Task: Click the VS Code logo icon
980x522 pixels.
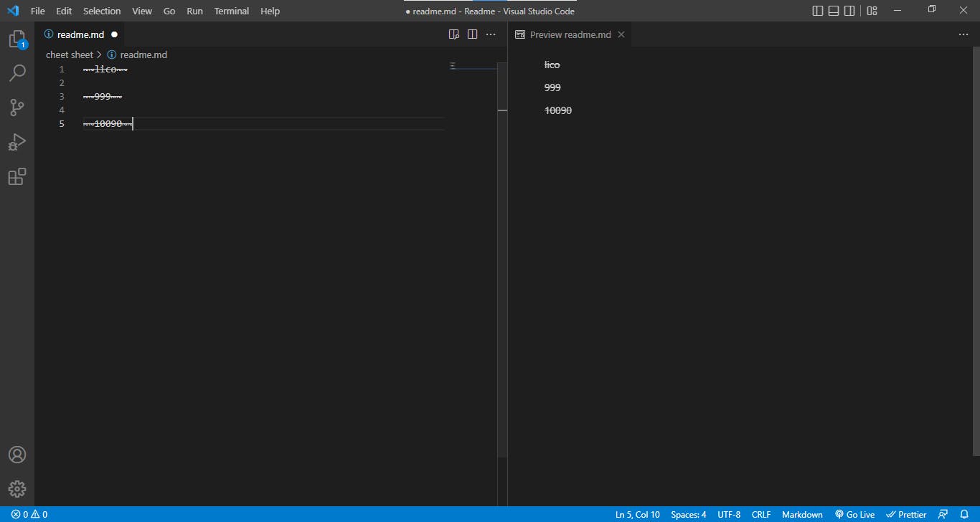Action: click(13, 11)
